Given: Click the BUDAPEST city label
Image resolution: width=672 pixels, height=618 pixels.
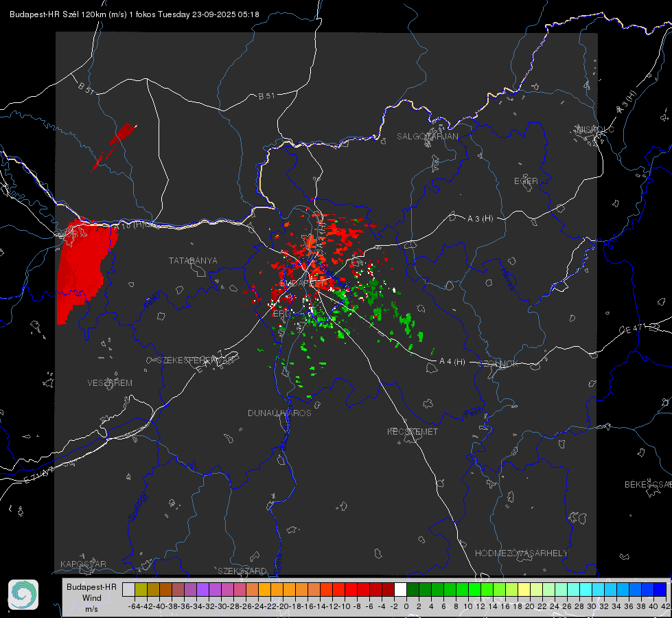Looking at the screenshot, I should click(301, 284).
